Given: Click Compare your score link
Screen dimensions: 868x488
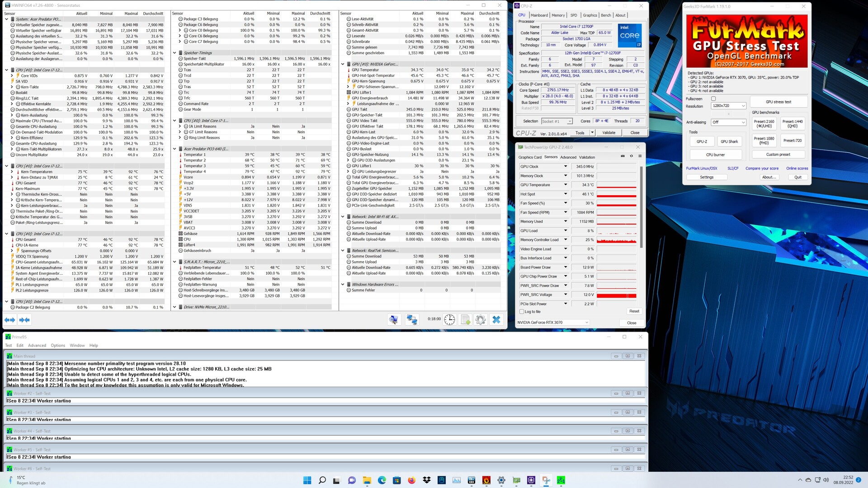Looking at the screenshot, I should 762,169.
